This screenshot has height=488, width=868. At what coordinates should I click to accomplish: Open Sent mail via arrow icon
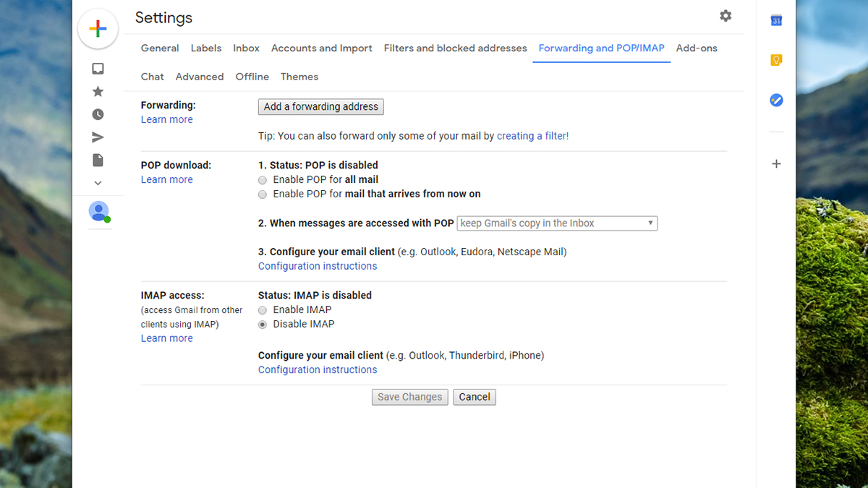pos(98,137)
